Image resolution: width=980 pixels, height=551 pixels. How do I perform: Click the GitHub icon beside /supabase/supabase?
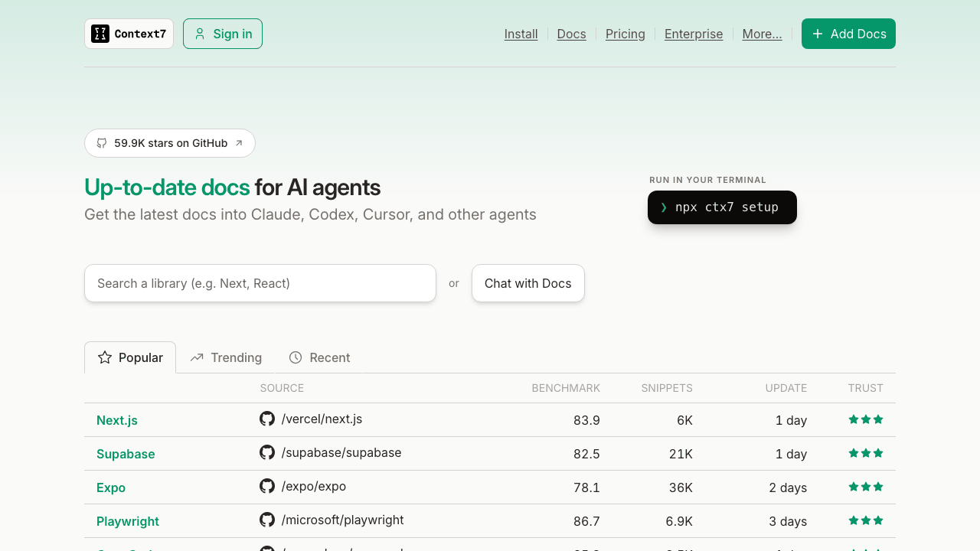(x=267, y=452)
